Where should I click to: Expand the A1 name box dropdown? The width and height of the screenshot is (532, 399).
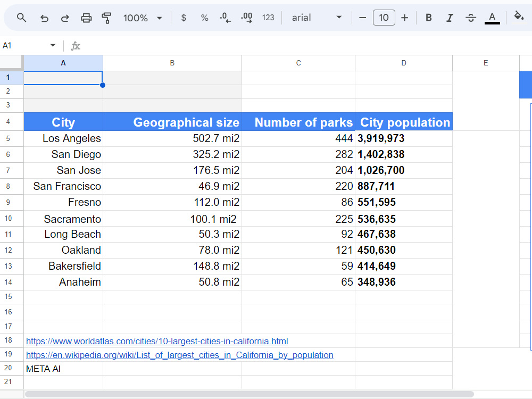pos(53,45)
